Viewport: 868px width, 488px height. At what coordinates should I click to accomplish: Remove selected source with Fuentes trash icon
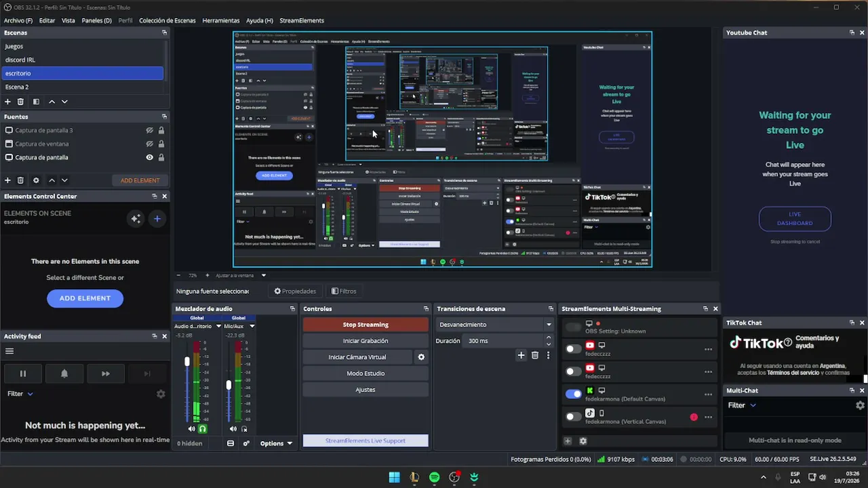tap(21, 180)
